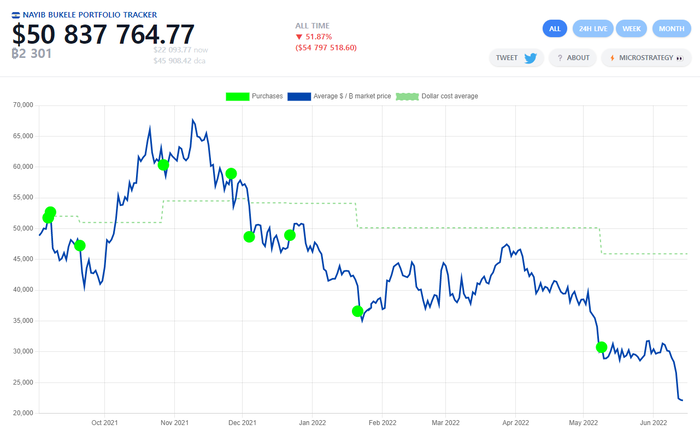
Task: Click the Nov 2021 x-axis label
Action: click(x=175, y=423)
